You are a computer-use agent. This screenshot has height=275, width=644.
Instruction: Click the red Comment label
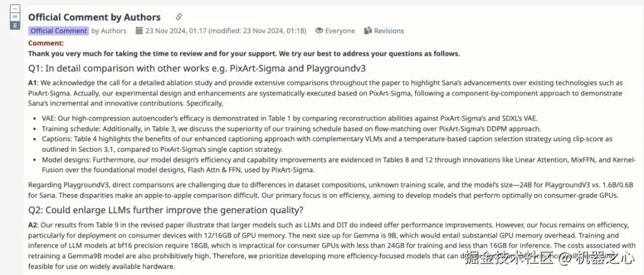[46, 43]
